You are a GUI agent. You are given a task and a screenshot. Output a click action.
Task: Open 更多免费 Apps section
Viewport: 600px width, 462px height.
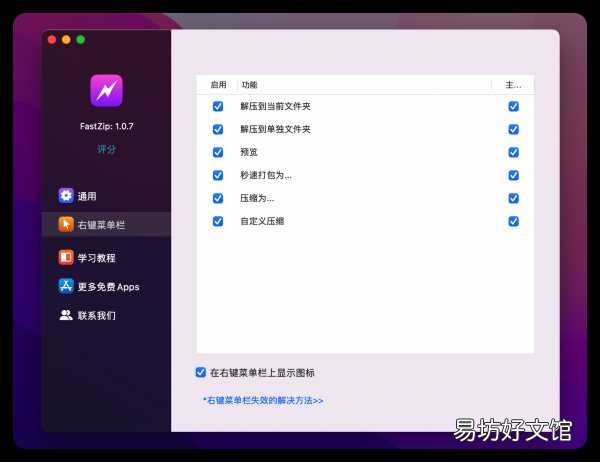[108, 287]
